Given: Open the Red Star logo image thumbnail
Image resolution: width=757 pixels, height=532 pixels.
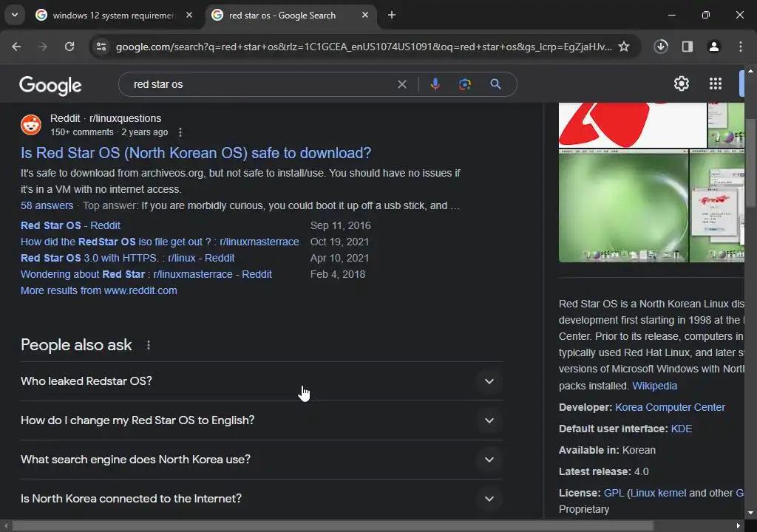Looking at the screenshot, I should point(633,125).
